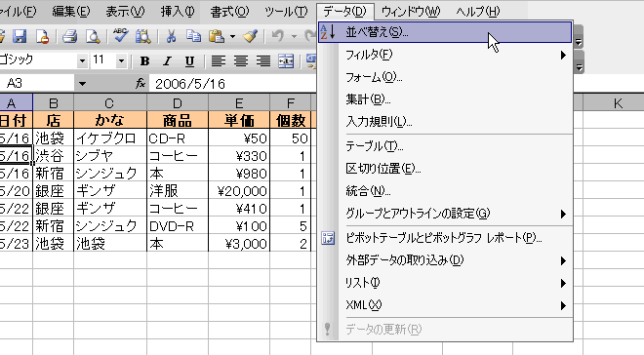Select column B header
Image resolution: width=644 pixels, height=355 pixels.
click(54, 102)
